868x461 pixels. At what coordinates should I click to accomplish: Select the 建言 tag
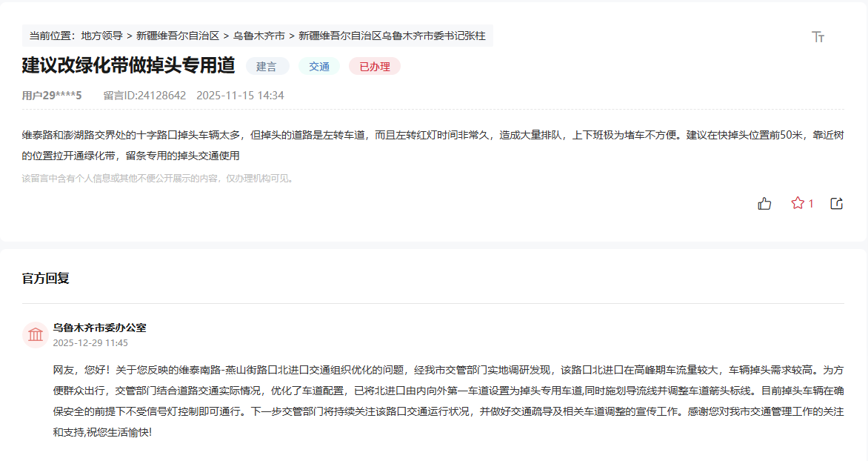pos(267,66)
